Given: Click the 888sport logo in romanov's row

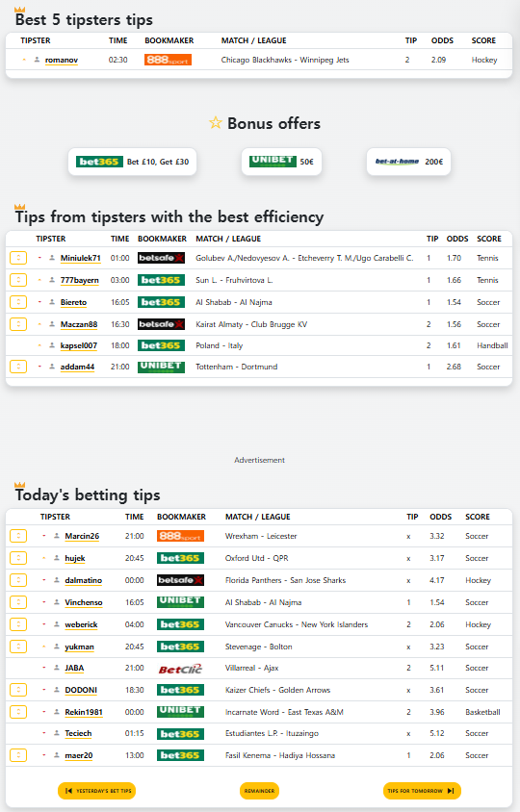Looking at the screenshot, I should [x=168, y=60].
